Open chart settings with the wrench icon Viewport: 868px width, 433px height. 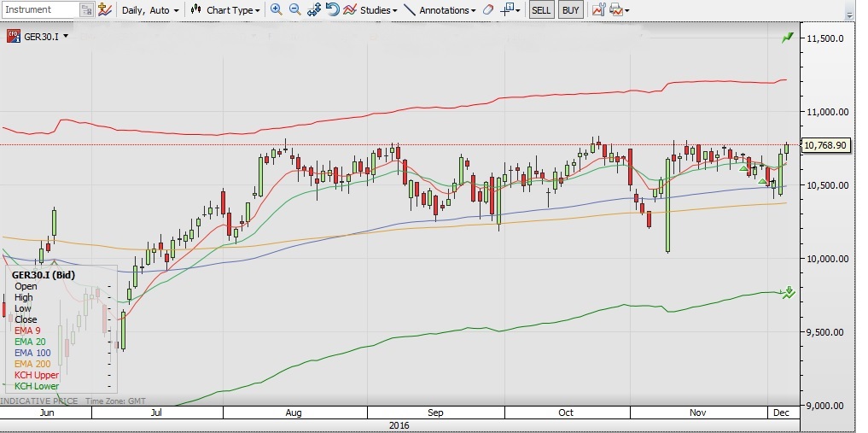click(599, 9)
